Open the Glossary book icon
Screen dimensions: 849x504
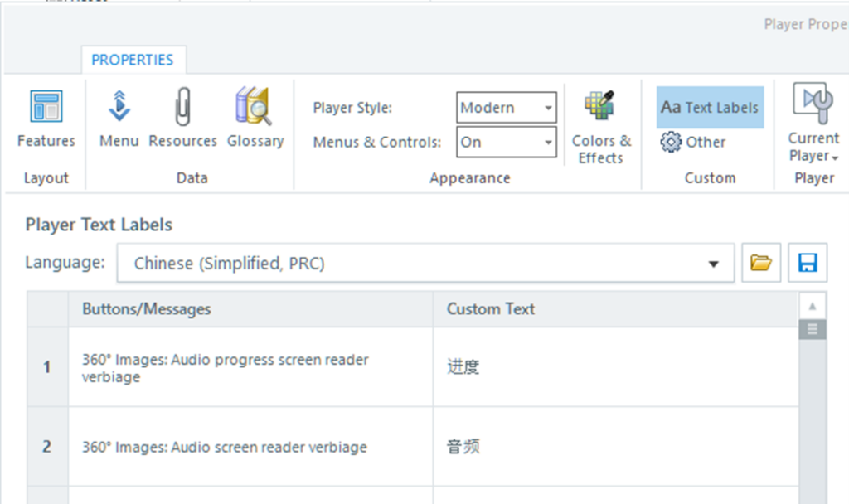point(255,119)
